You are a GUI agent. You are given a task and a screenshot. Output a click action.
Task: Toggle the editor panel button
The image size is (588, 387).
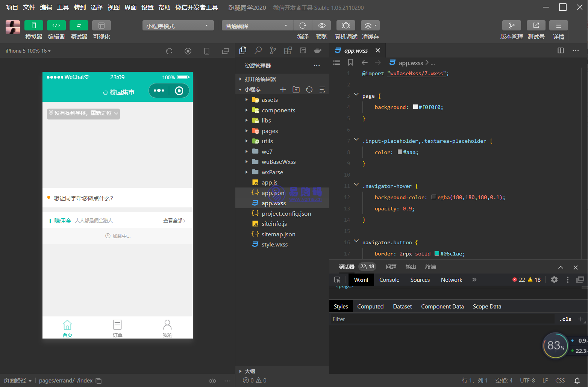click(x=56, y=26)
